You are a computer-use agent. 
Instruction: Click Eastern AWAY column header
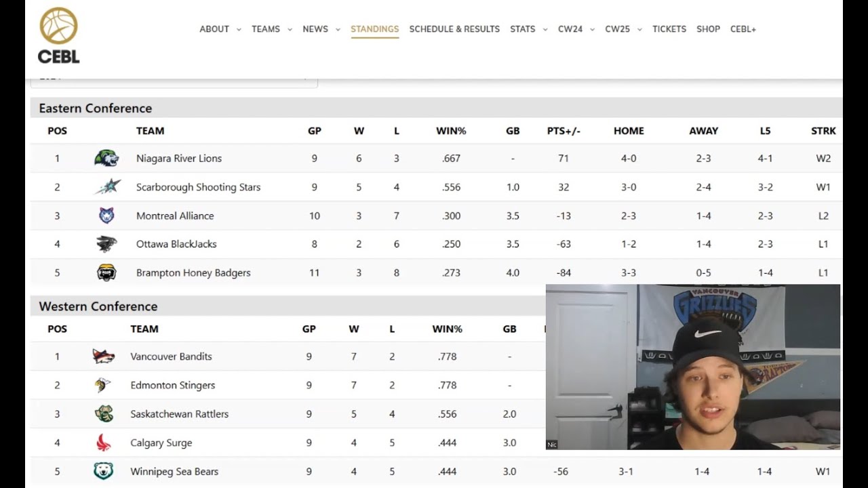coord(703,131)
